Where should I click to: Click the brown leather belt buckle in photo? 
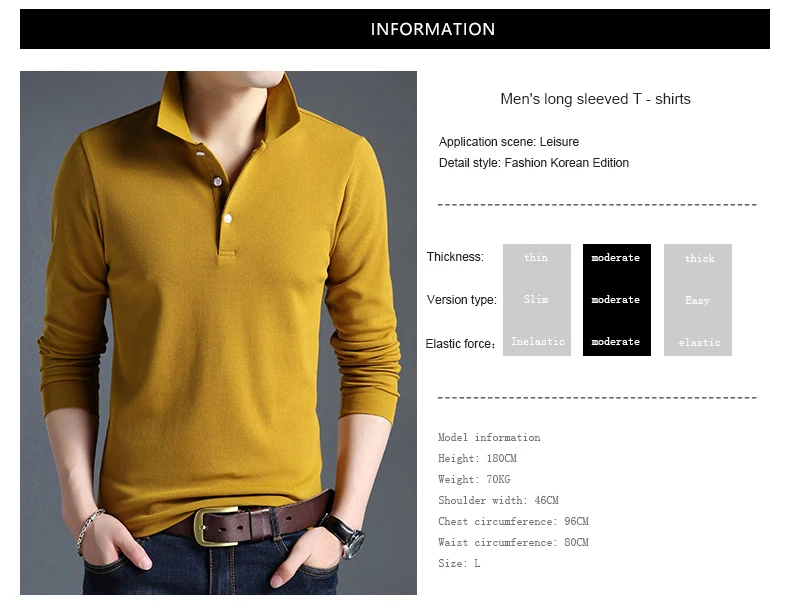point(216,527)
